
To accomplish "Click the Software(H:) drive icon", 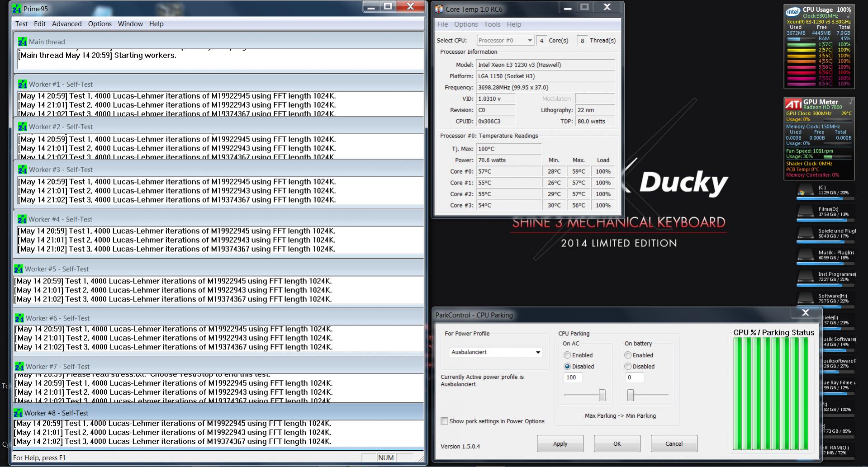I will pyautogui.click(x=806, y=299).
